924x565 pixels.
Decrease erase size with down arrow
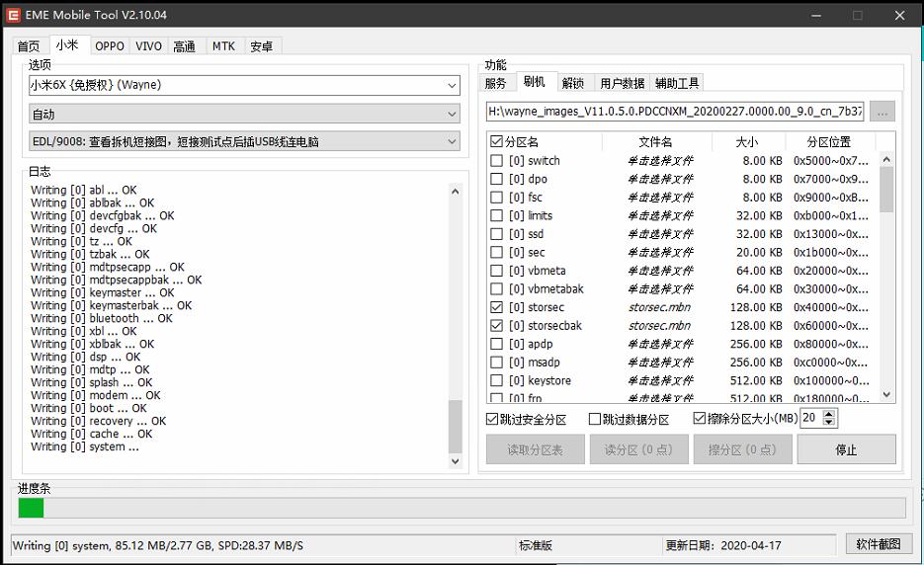coord(829,422)
